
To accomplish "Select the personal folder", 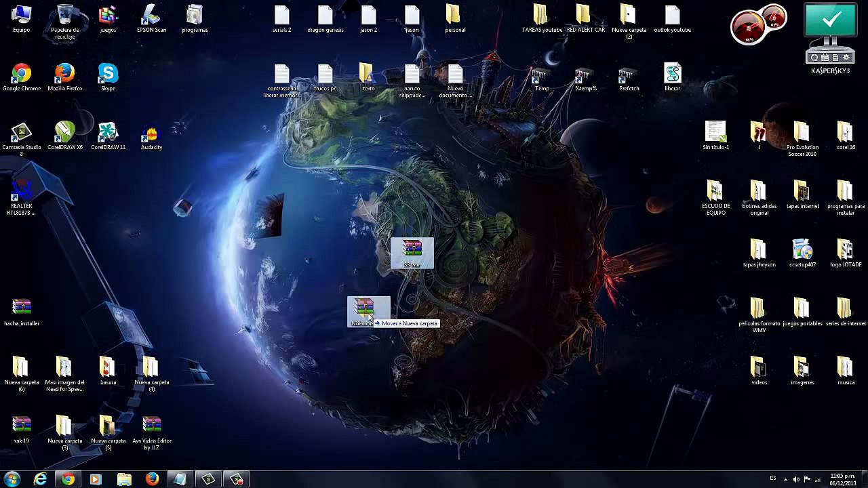I will coord(455,19).
